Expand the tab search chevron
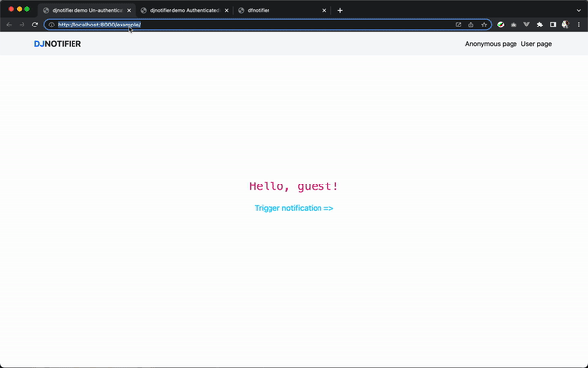 coord(578,10)
